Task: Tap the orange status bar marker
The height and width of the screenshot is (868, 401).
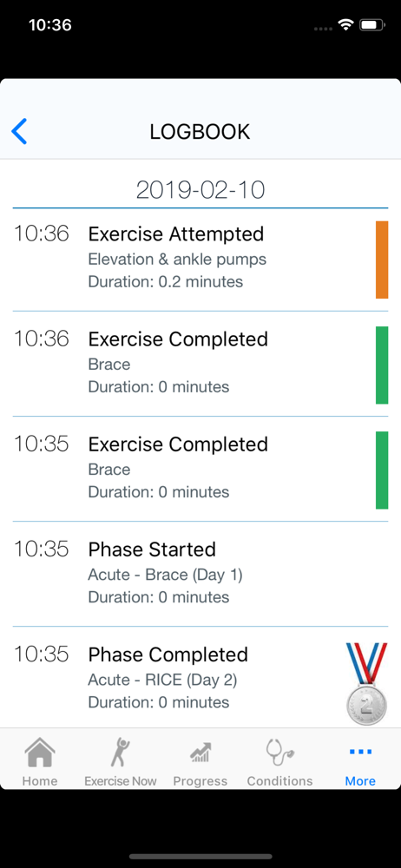Action: 382,260
